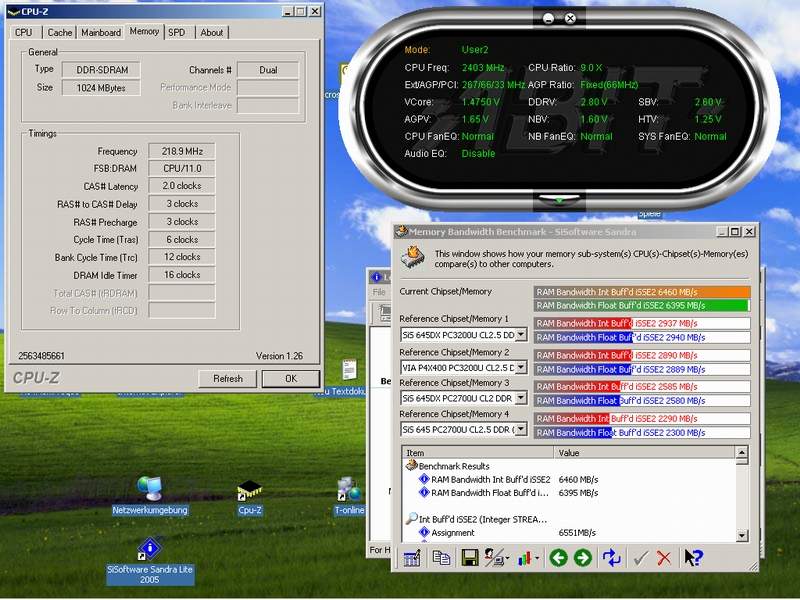Viewport: 800px width, 600px height.
Task: Click the Item column header
Action: [478, 453]
